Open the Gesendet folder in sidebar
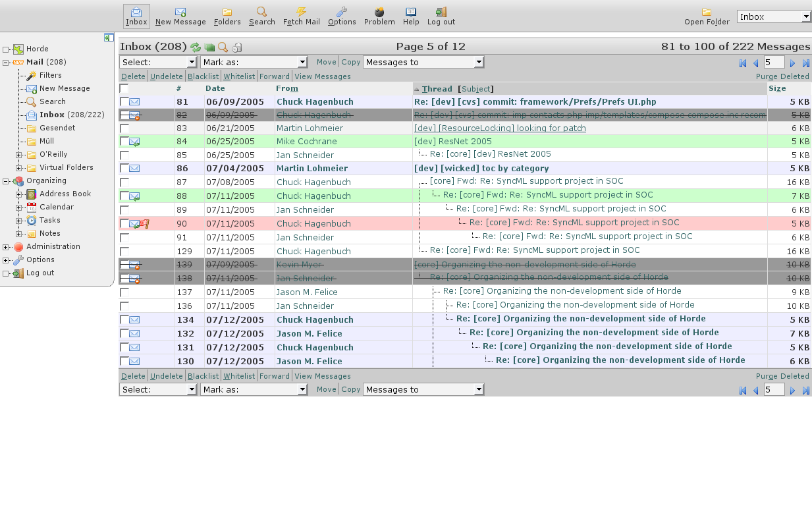 click(57, 128)
